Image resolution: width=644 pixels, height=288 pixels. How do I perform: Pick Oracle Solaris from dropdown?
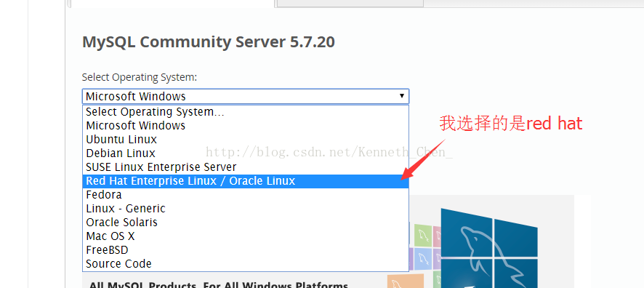[246, 223]
